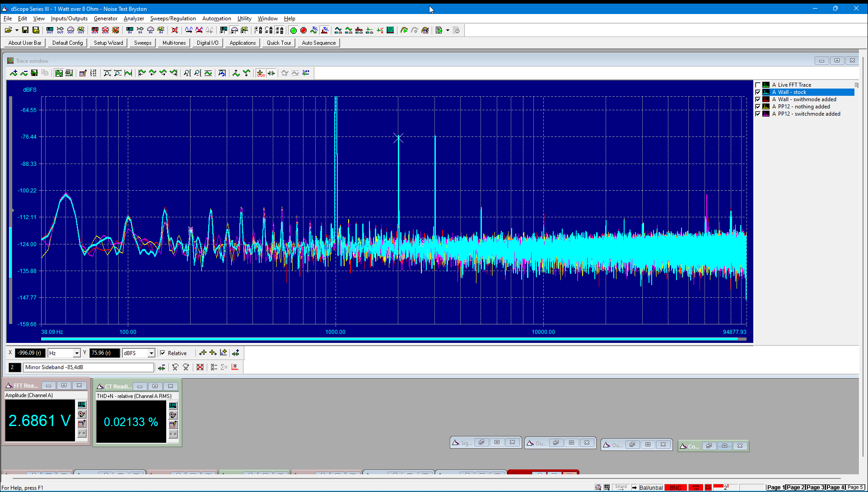Screen dimensions: 868x492
Task: Click the X cursor value field -996.09 (r)
Action: pyautogui.click(x=30, y=353)
